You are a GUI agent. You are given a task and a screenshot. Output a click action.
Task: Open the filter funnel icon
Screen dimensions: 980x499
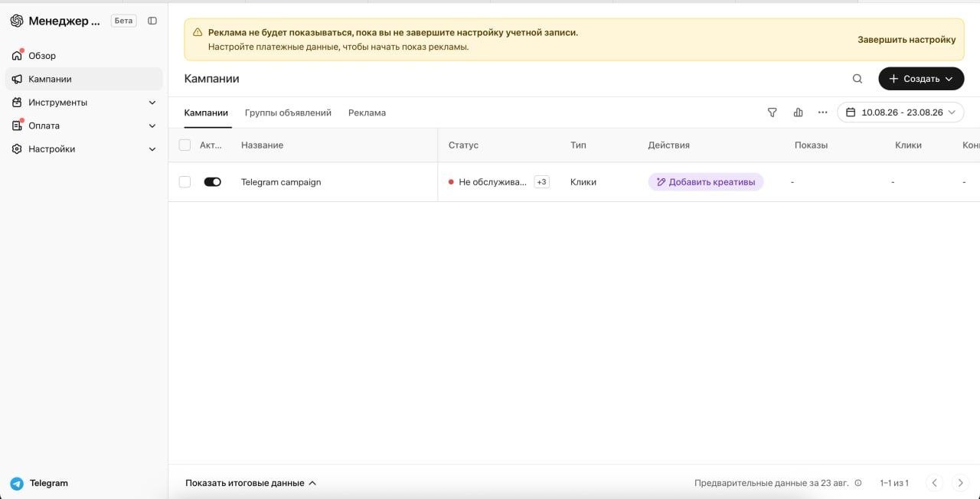pos(772,113)
